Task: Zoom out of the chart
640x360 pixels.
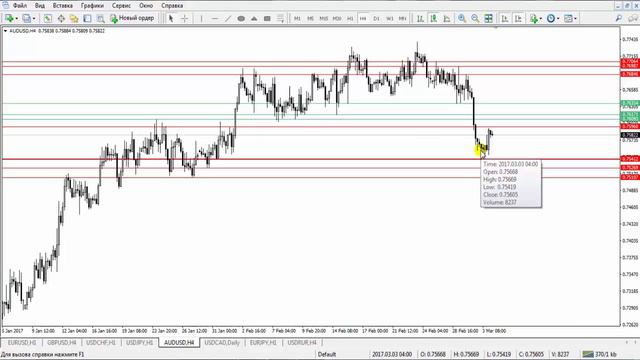Action: tap(475, 18)
